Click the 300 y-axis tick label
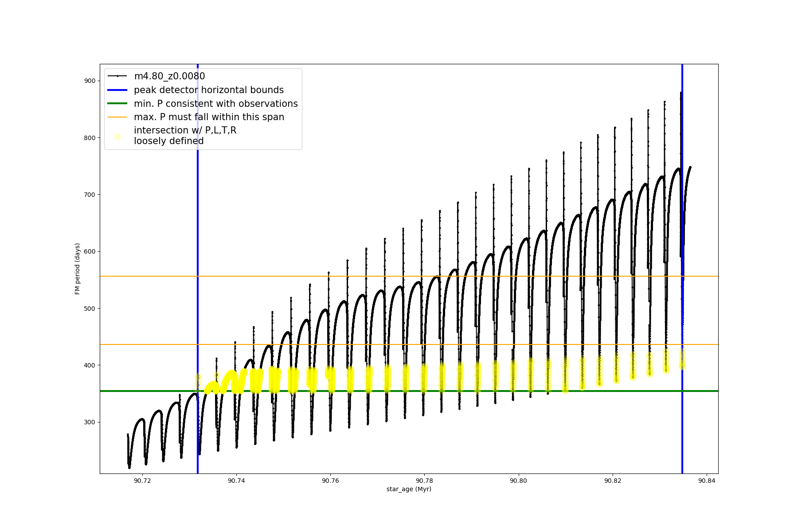The image size is (798, 532). tap(90, 422)
